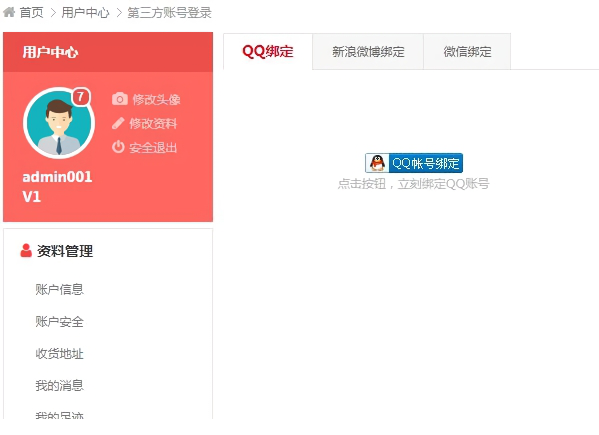The height and width of the screenshot is (435, 599).
Task: Click 第三方账号登录 breadcrumb text
Action: [x=169, y=13]
